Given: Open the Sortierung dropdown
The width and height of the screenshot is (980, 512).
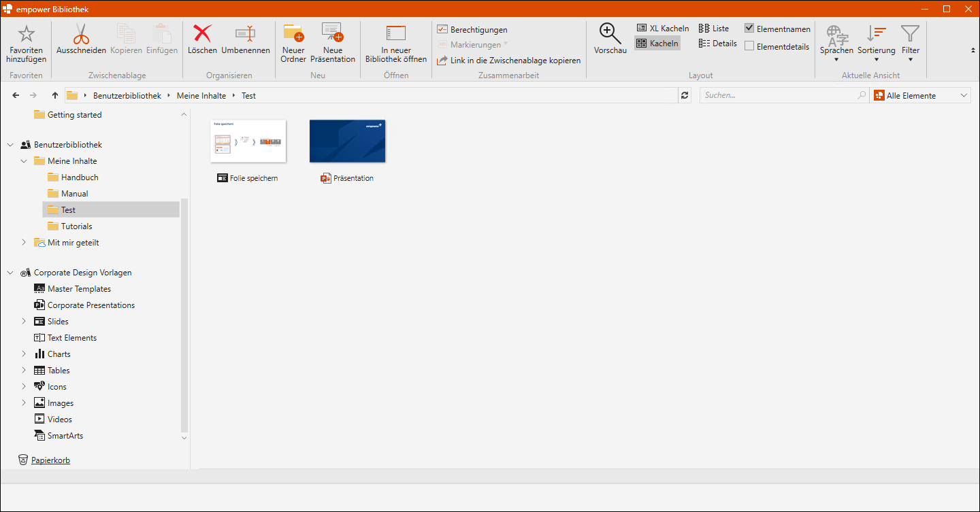Looking at the screenshot, I should coord(877,43).
